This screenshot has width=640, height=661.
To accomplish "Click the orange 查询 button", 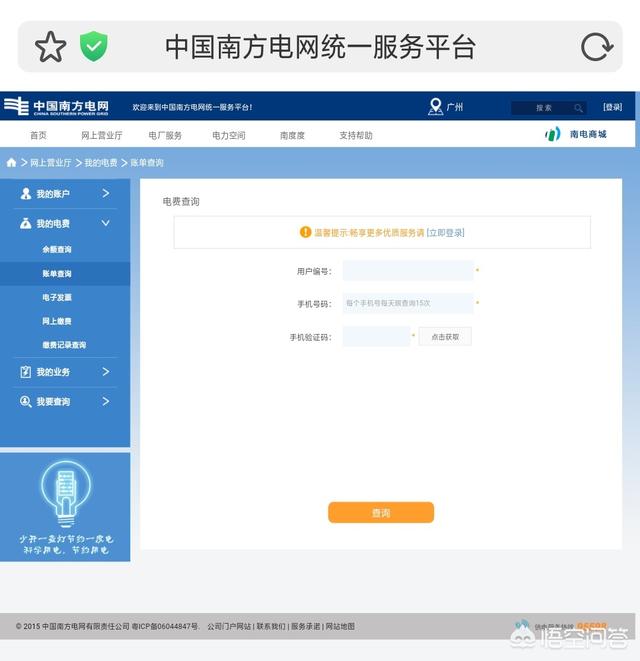I will click(381, 513).
